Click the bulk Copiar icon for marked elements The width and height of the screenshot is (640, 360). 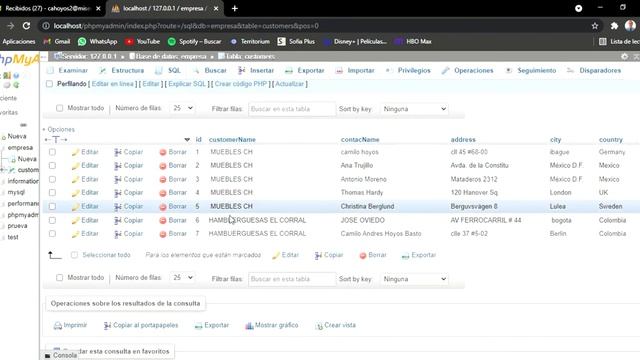(318, 256)
